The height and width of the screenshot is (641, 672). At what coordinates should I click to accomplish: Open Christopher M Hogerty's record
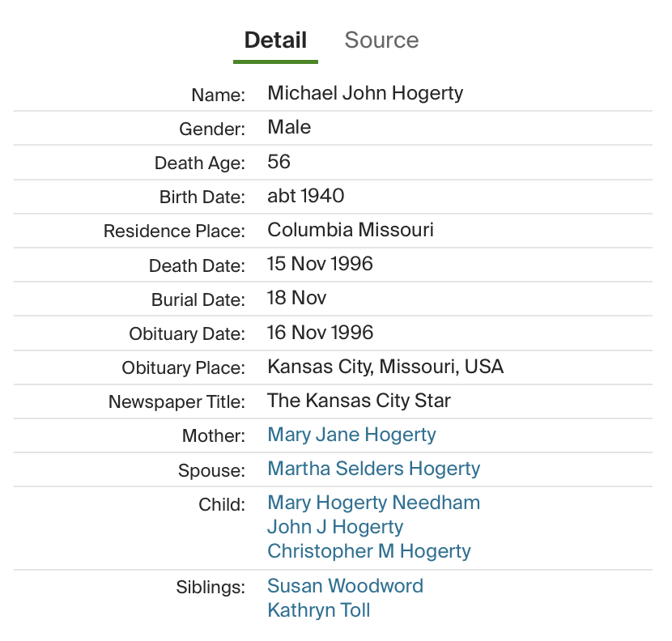pos(368,551)
